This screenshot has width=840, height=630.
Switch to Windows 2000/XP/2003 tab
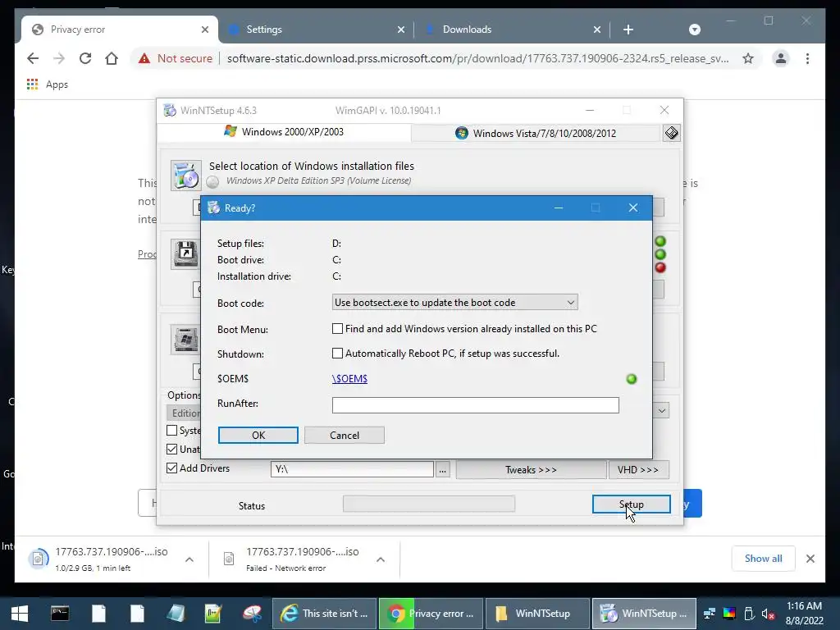[x=284, y=132]
